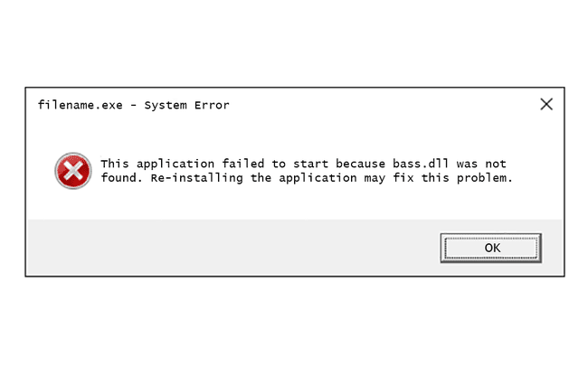Click the word 'Re-installing' in the message
The height and width of the screenshot is (367, 588).
(197, 178)
